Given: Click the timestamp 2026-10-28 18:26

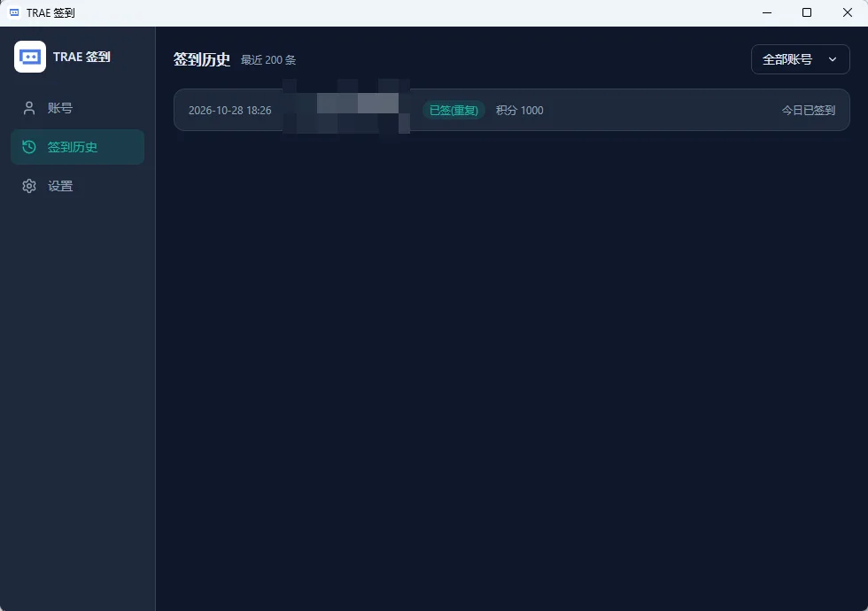Looking at the screenshot, I should pos(229,110).
